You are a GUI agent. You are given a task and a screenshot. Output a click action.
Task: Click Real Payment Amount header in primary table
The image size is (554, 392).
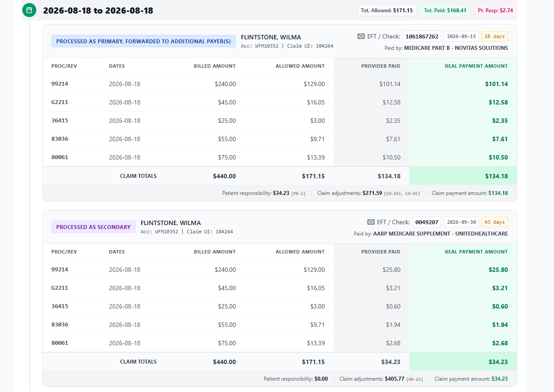pyautogui.click(x=476, y=66)
